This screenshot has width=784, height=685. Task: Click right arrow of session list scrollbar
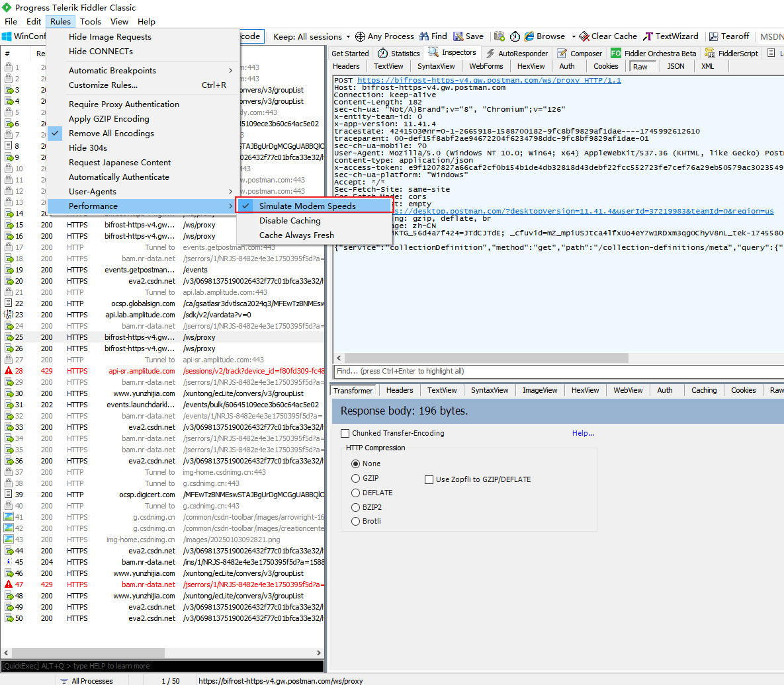tap(318, 653)
